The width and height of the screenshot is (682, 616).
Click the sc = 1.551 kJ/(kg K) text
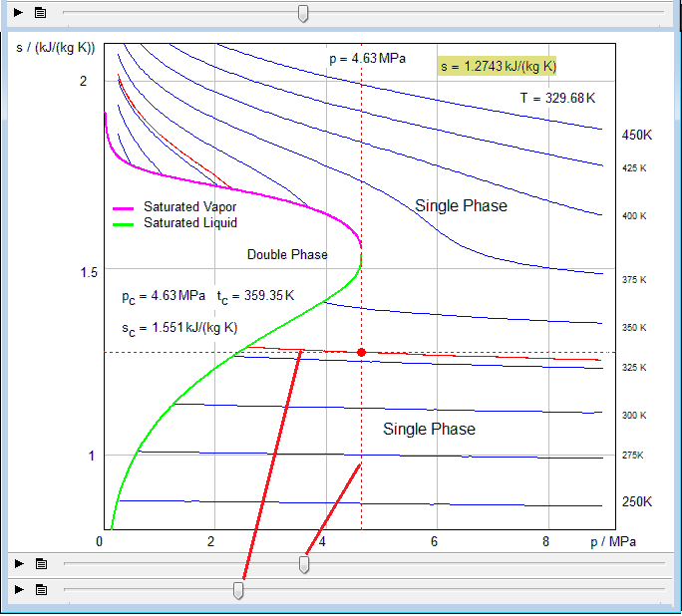coord(179,328)
